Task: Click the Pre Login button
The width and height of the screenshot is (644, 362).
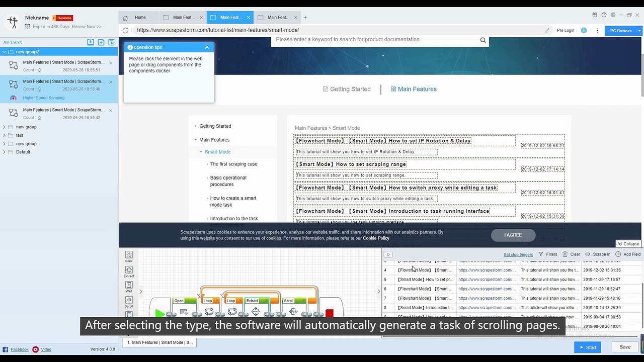Action: [566, 31]
